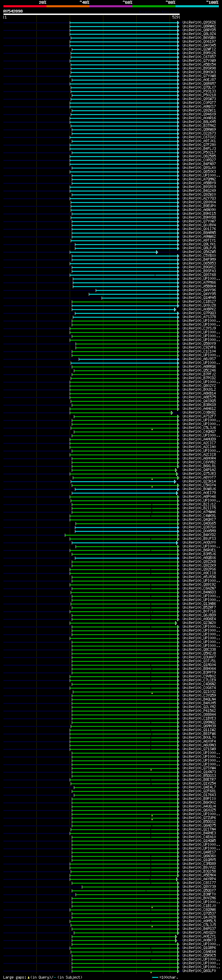Click the UniRef100_A9TJK1 label
This screenshot has width=222, height=980.
(x=199, y=141)
